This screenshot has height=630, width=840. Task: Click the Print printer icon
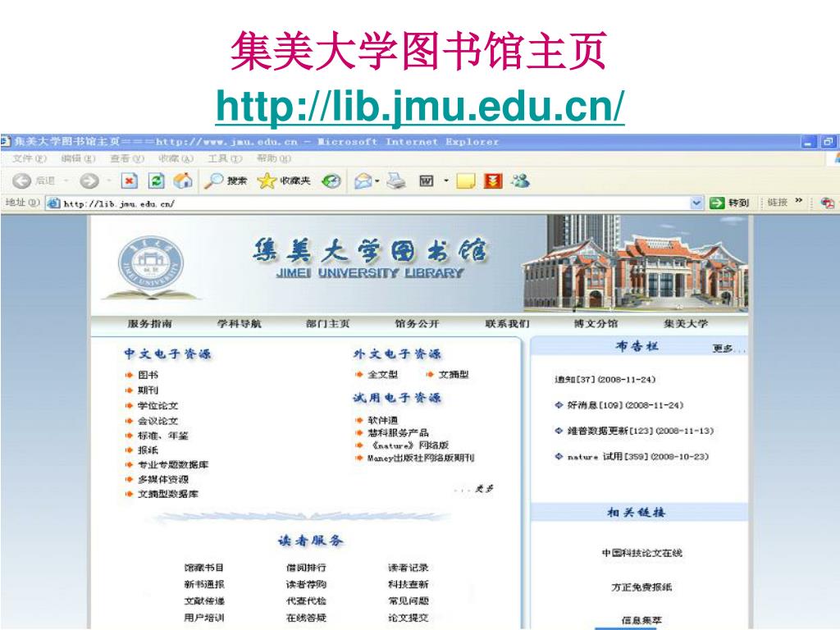coord(396,181)
